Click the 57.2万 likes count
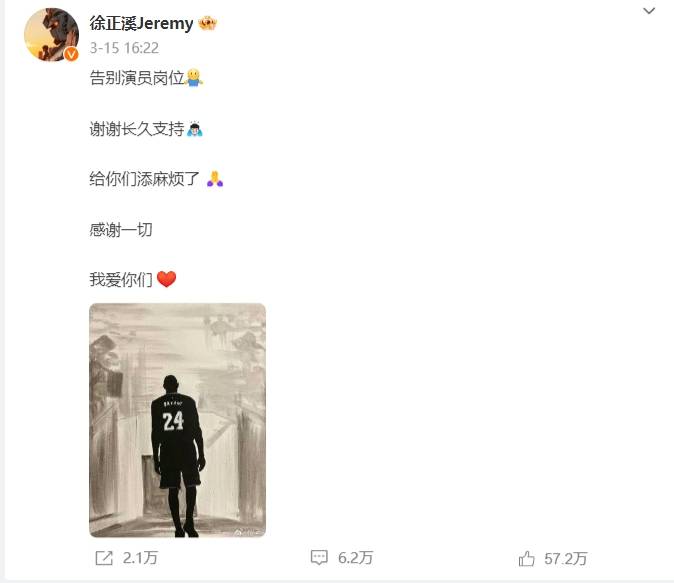674x583 pixels. point(566,559)
